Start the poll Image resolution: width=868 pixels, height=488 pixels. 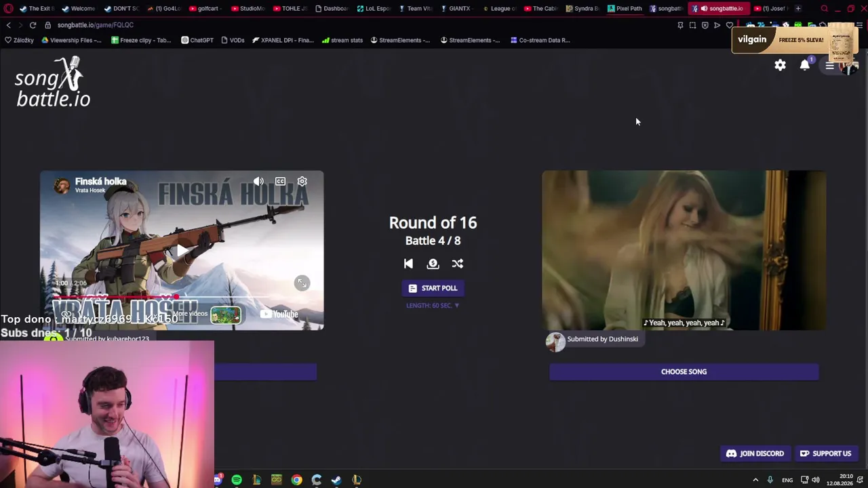click(x=433, y=288)
